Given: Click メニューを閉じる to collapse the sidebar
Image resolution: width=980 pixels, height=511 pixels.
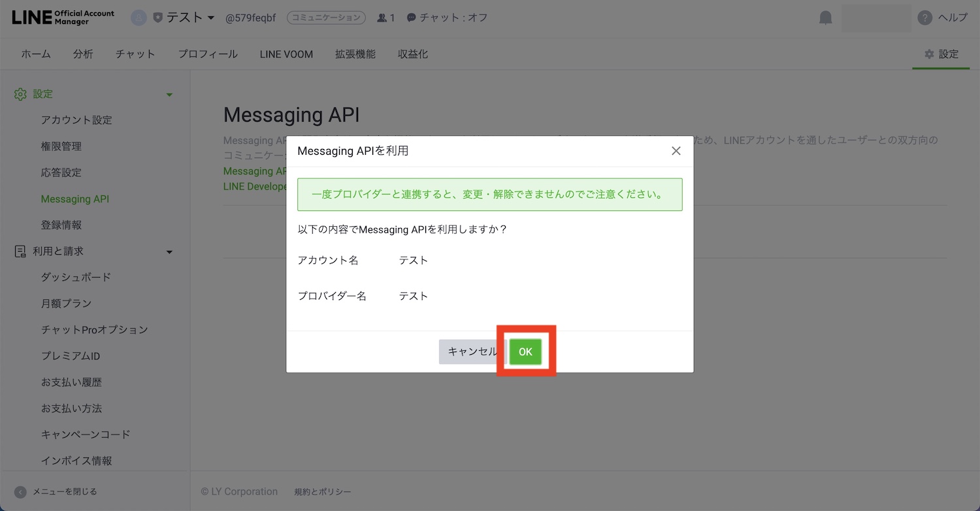Looking at the screenshot, I should [x=65, y=491].
